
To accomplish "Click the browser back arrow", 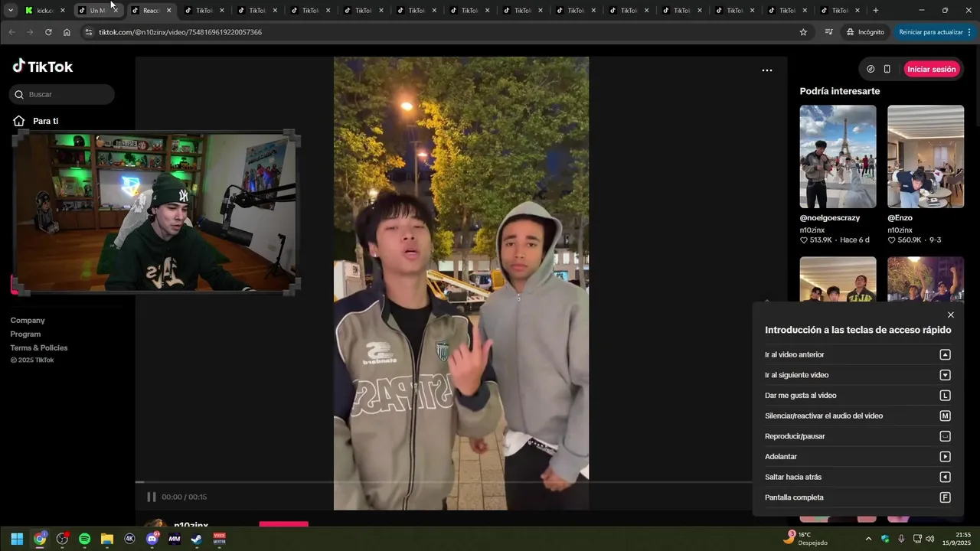I will [11, 32].
